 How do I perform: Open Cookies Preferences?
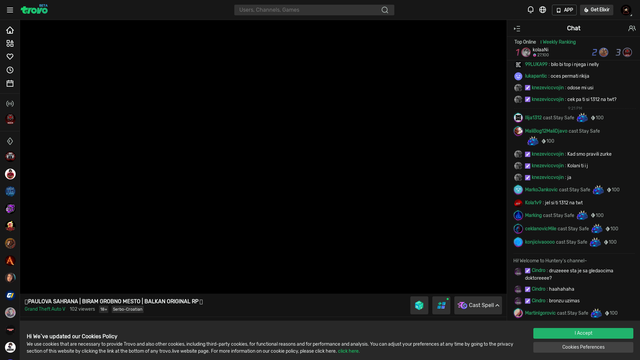(x=583, y=347)
